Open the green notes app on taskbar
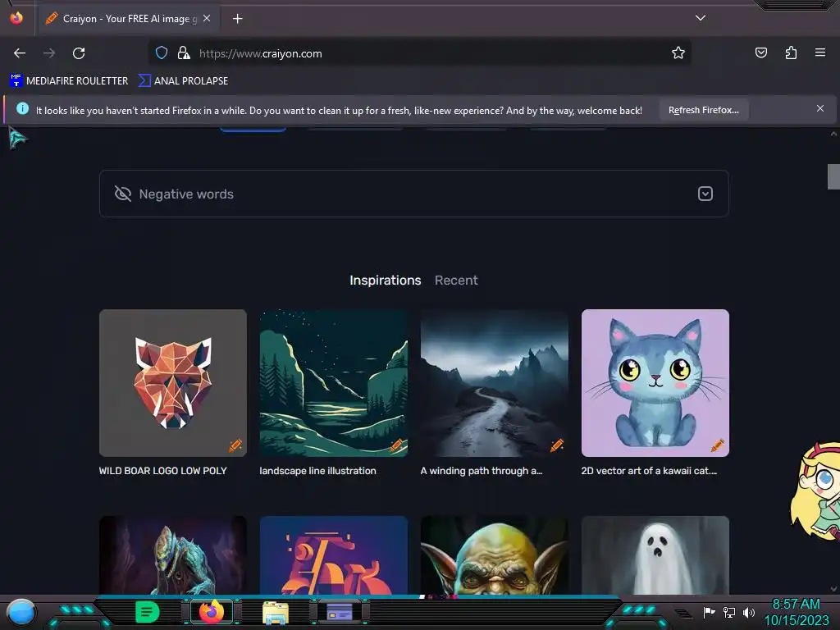 pos(148,612)
